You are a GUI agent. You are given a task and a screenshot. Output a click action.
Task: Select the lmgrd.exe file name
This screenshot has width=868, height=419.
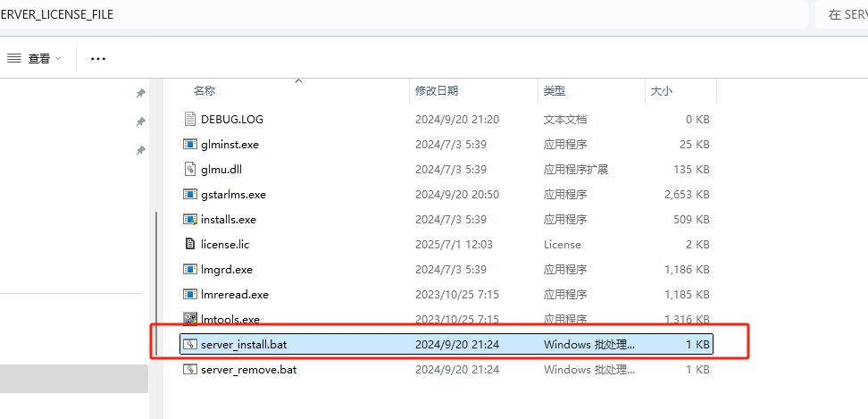point(227,270)
